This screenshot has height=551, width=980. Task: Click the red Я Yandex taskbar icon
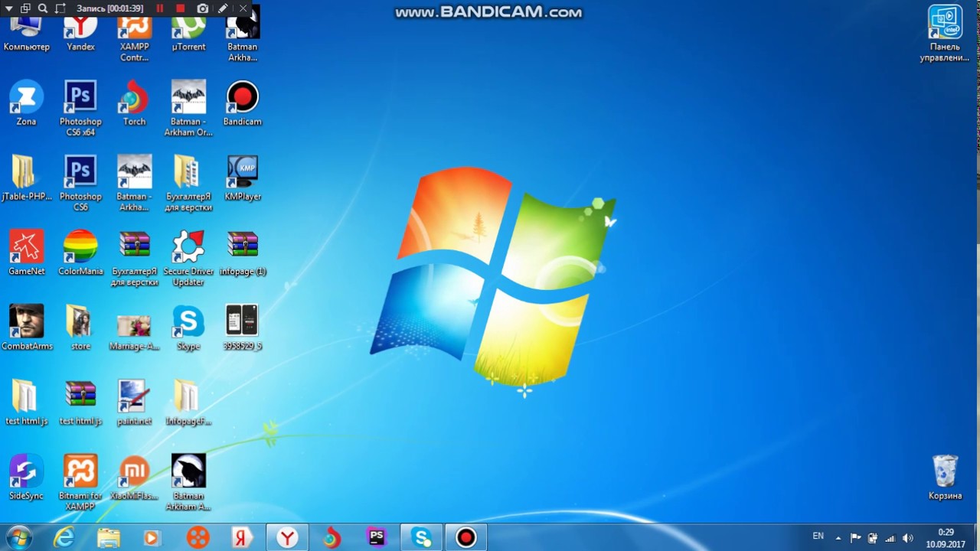click(x=241, y=537)
